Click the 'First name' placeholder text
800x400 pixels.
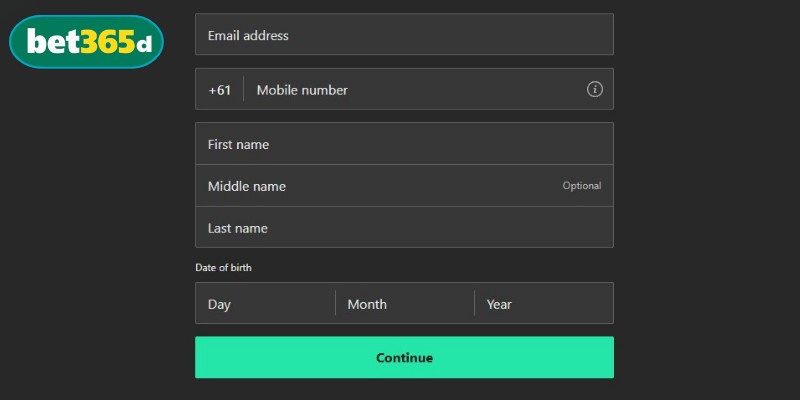point(238,144)
